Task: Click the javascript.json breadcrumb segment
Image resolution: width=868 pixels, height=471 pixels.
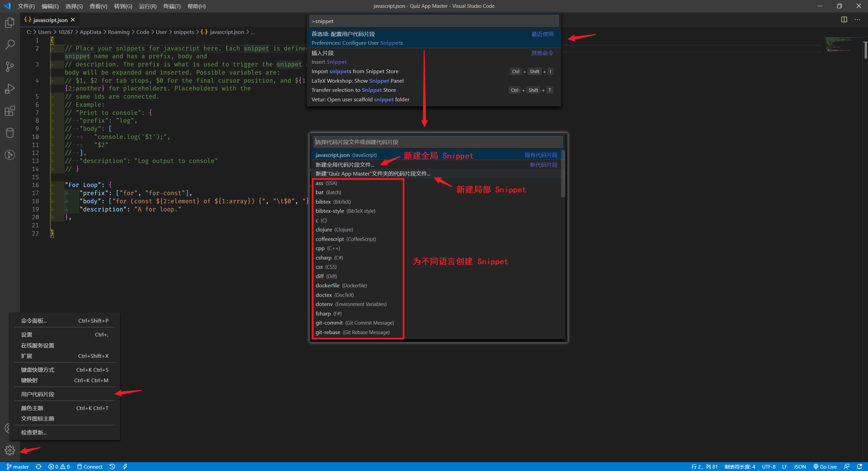Action: click(222, 32)
